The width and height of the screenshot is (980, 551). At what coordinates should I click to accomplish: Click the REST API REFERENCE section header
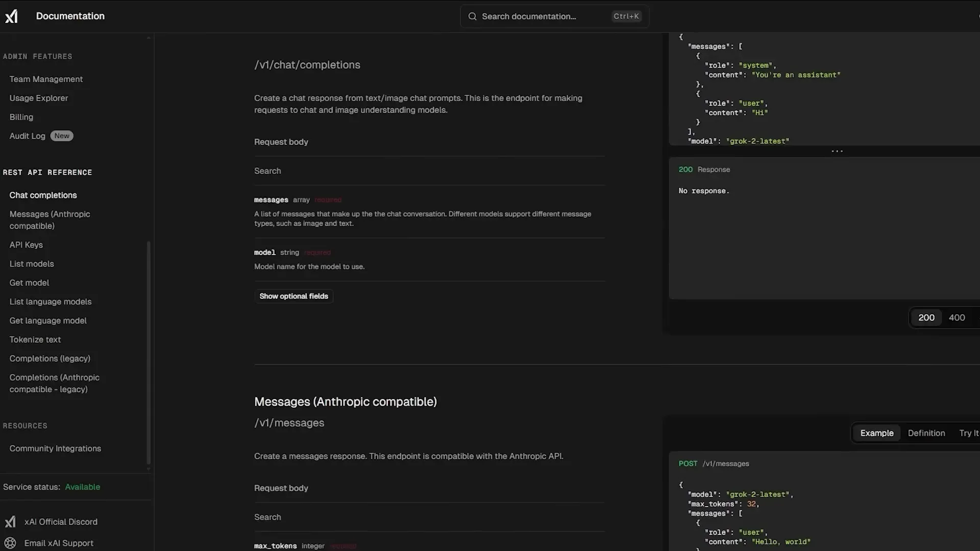click(x=47, y=172)
